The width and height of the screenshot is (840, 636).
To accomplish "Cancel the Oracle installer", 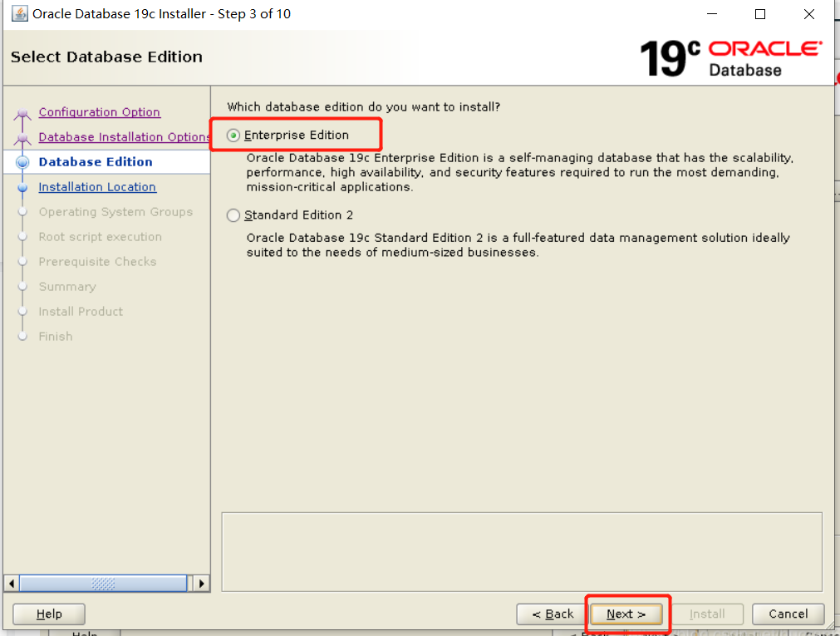I will [788, 614].
